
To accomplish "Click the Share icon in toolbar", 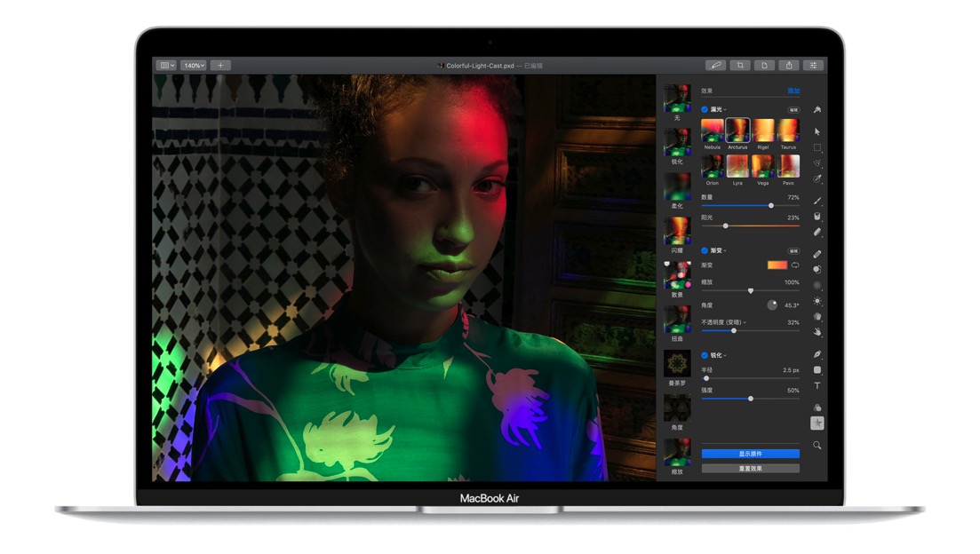I will coord(788,66).
